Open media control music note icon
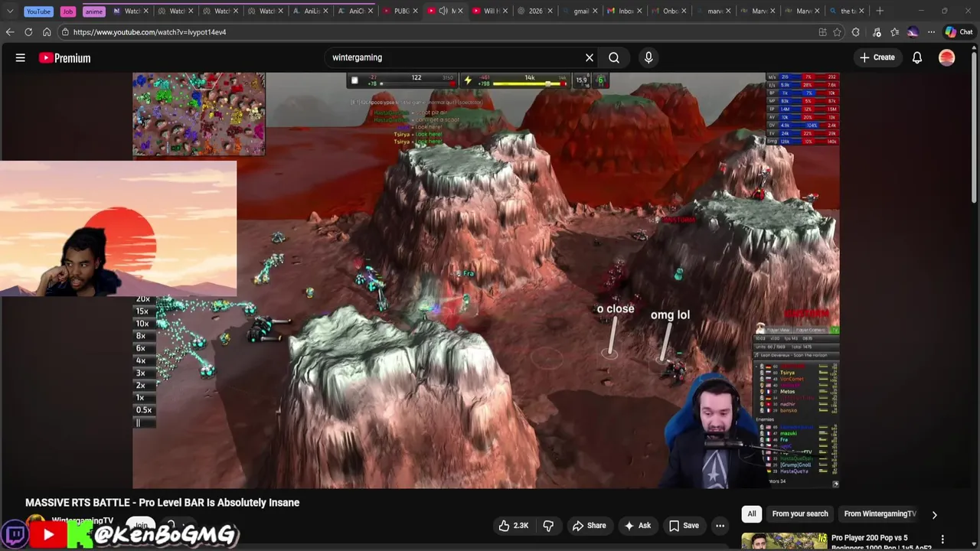The width and height of the screenshot is (980, 551). tap(877, 32)
